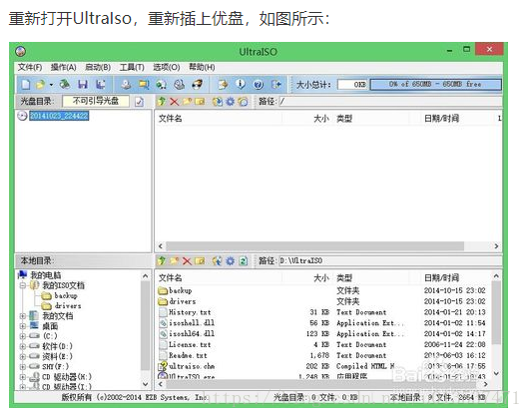This screenshot has width=532, height=418.
Task: Open the dropdown arrow beside Open icon
Action: 51,85
